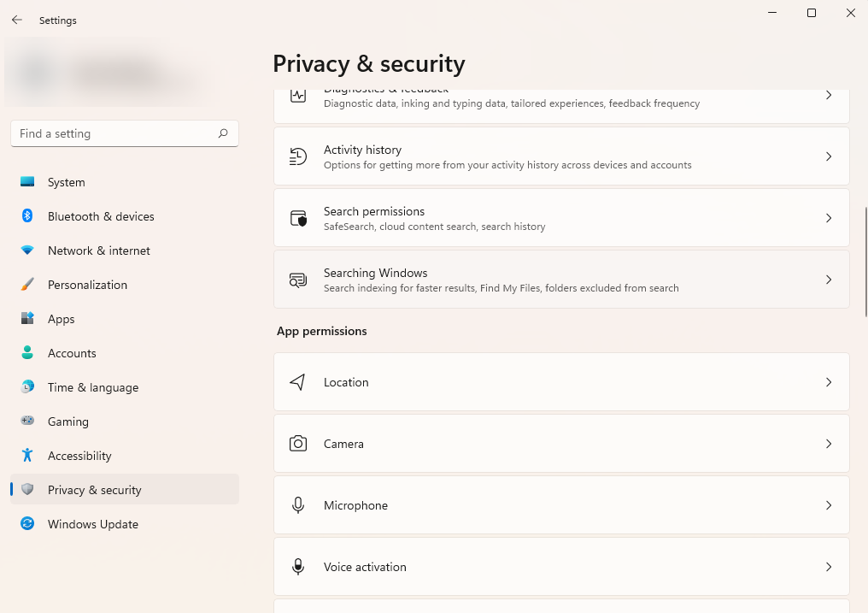Maximize the Settings window
The width and height of the screenshot is (868, 613).
pyautogui.click(x=812, y=13)
